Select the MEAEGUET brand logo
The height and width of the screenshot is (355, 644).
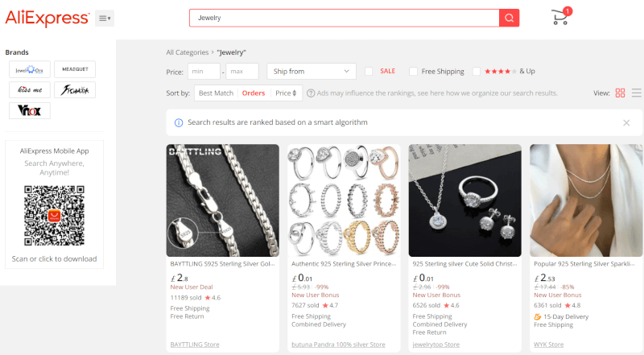point(75,69)
